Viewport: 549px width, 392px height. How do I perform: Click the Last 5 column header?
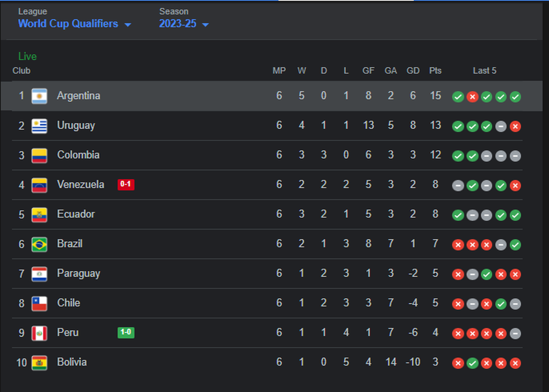click(484, 71)
